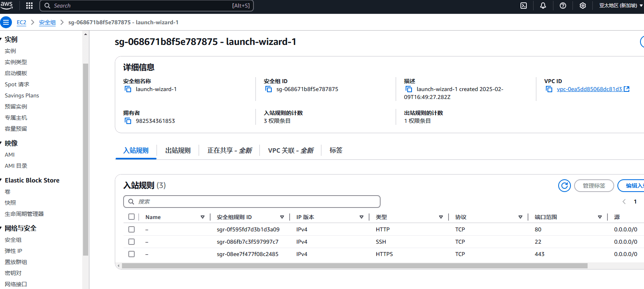Screen dimensions: 644x289
Task: Sort by the Name column arrow
Action: pos(203,217)
